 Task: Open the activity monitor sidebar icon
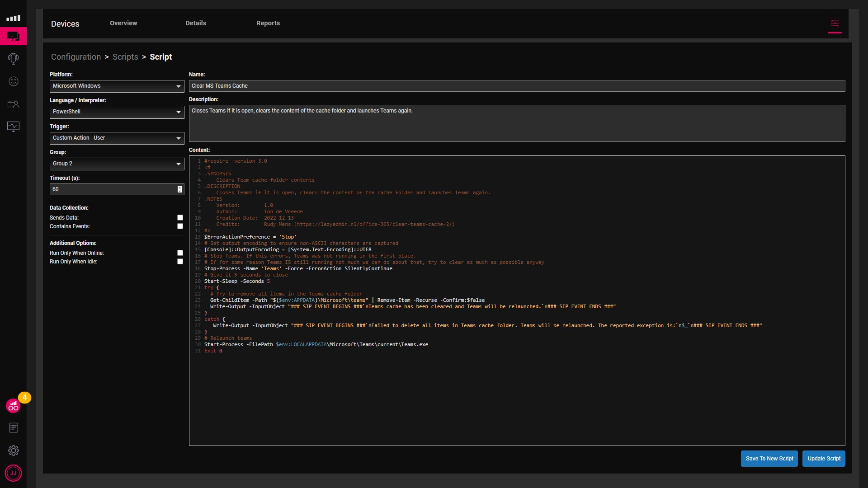13,127
